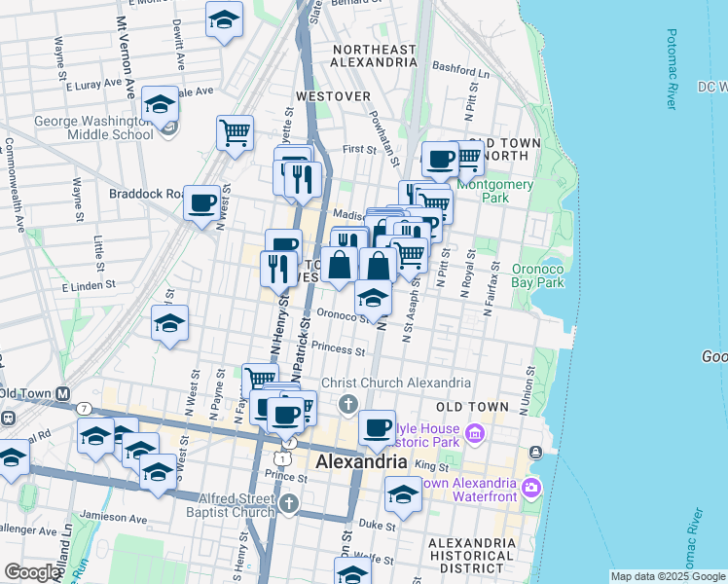Click the coffee cup marker in Old Town North
Image resolution: width=728 pixels, height=584 pixels.
[440, 162]
